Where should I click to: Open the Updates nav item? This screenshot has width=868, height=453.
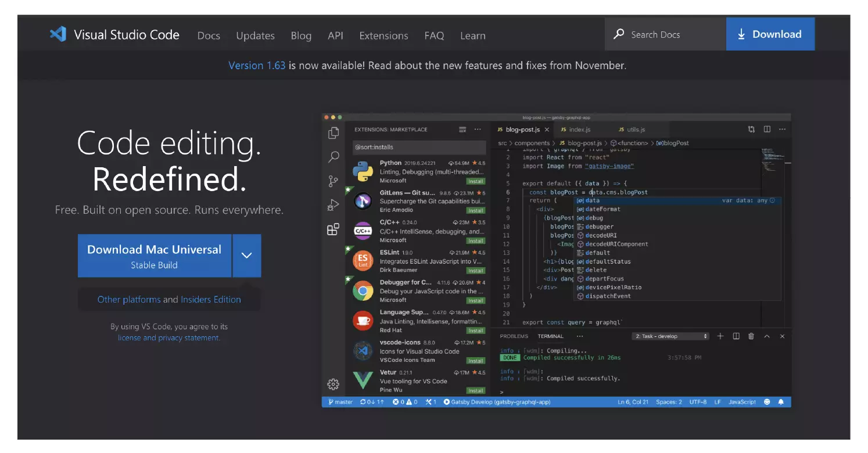255,35
